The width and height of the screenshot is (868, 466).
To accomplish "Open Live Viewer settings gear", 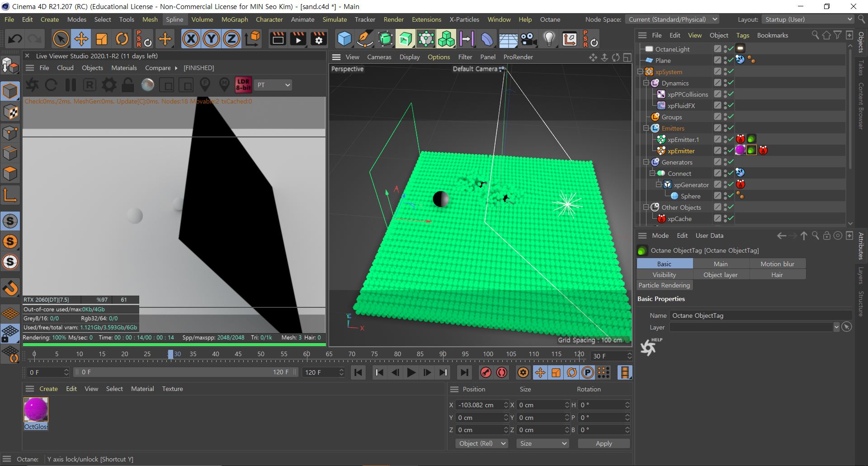I will (x=109, y=85).
